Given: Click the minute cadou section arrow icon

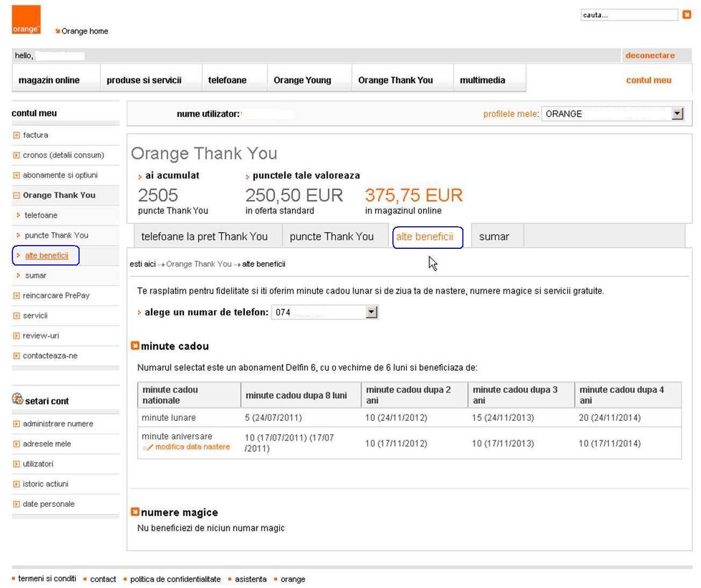Looking at the screenshot, I should pyautogui.click(x=135, y=346).
